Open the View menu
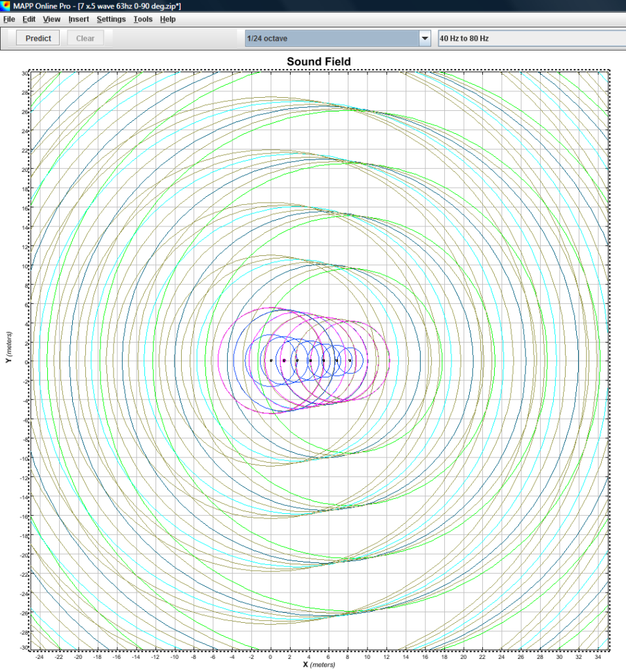Image resolution: width=626 pixels, height=672 pixels. coord(51,19)
